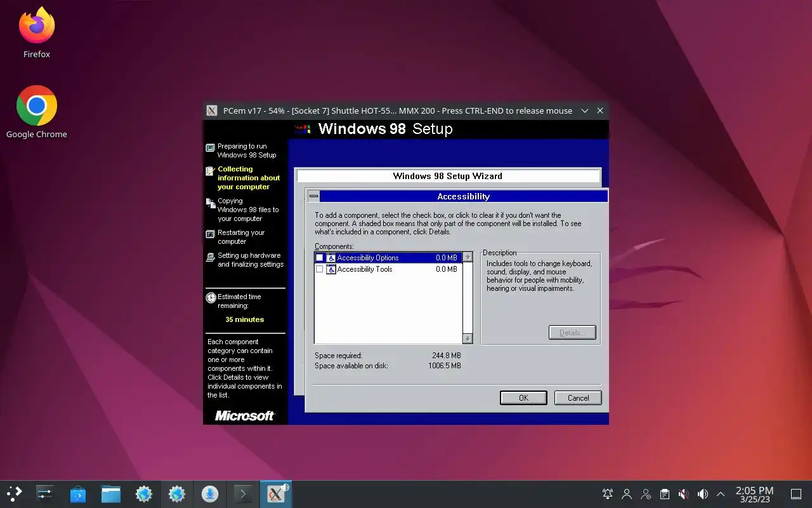Click the muted speaker tray icon
This screenshot has height=508, width=812.
[683, 494]
